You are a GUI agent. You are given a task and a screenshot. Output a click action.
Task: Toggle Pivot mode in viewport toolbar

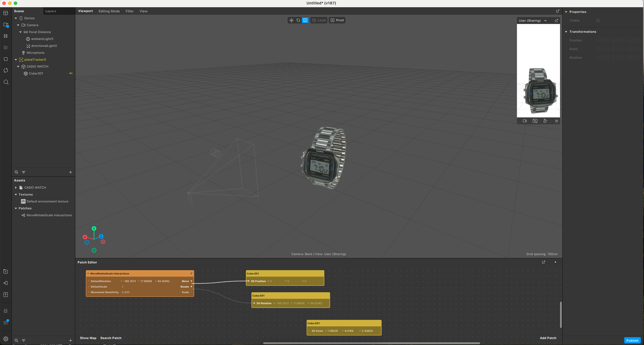[337, 20]
